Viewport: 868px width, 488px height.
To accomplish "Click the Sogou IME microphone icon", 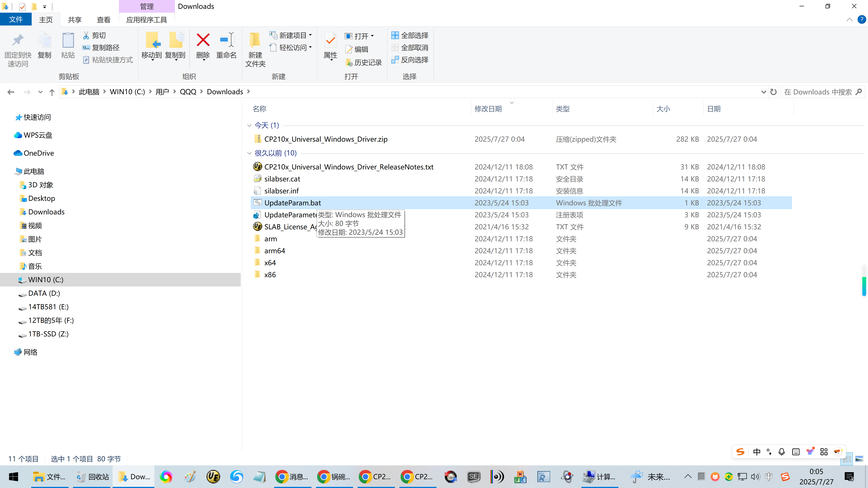I will 782,452.
